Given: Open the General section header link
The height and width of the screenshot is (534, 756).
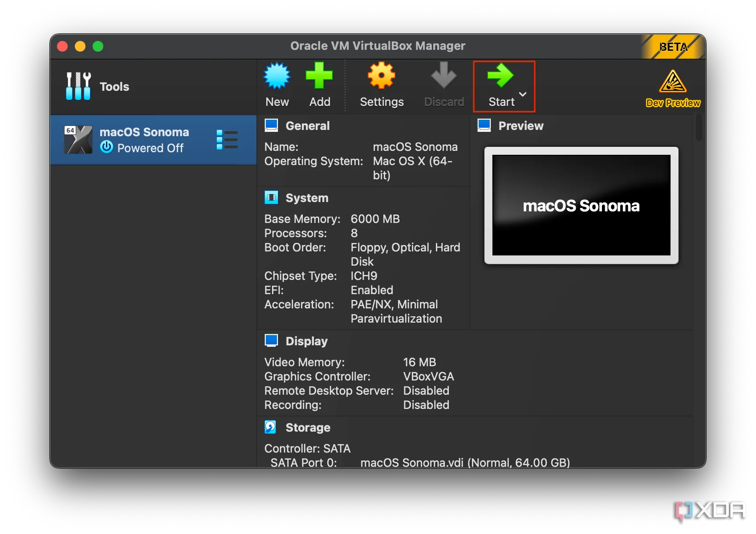Looking at the screenshot, I should 308,126.
